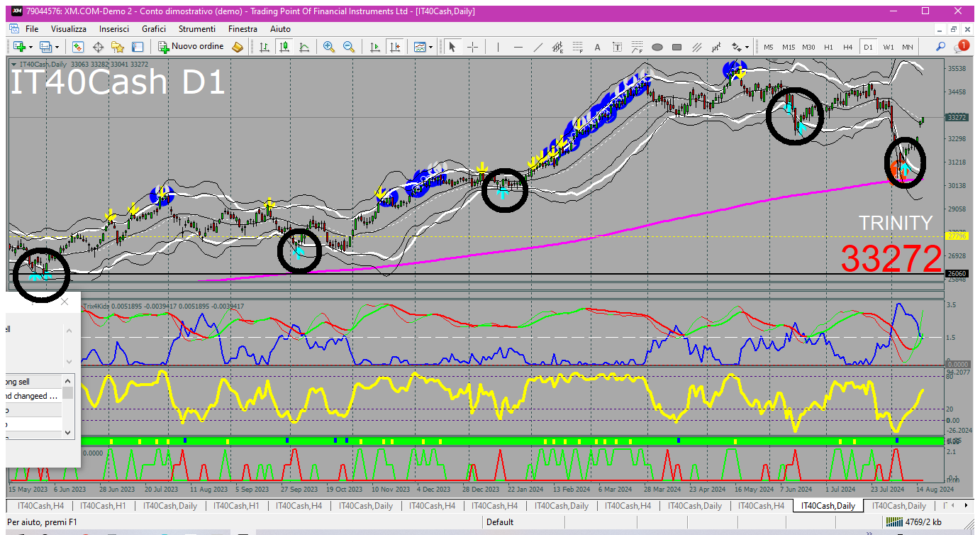Image resolution: width=980 pixels, height=535 pixels.
Task: Open the Profiles toolbar icon
Action: click(46, 47)
